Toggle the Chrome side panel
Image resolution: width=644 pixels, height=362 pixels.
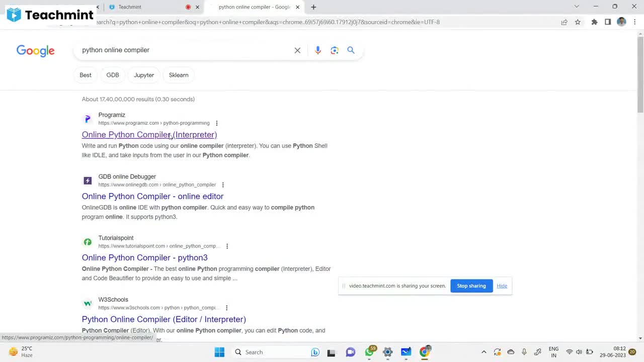tap(608, 22)
